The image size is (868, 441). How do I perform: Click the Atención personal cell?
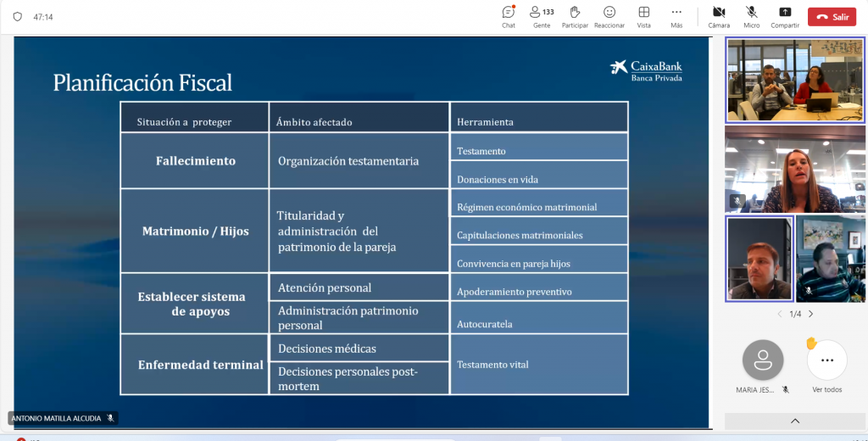pyautogui.click(x=359, y=287)
